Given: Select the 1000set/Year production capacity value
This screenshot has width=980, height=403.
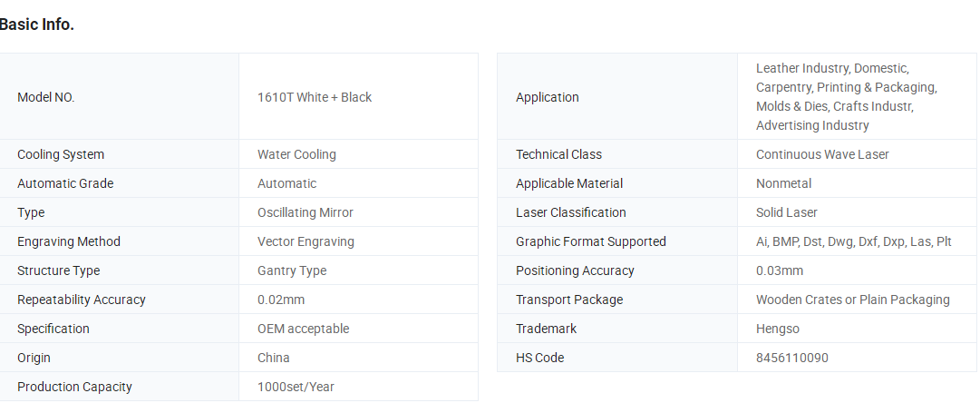Looking at the screenshot, I should [296, 387].
